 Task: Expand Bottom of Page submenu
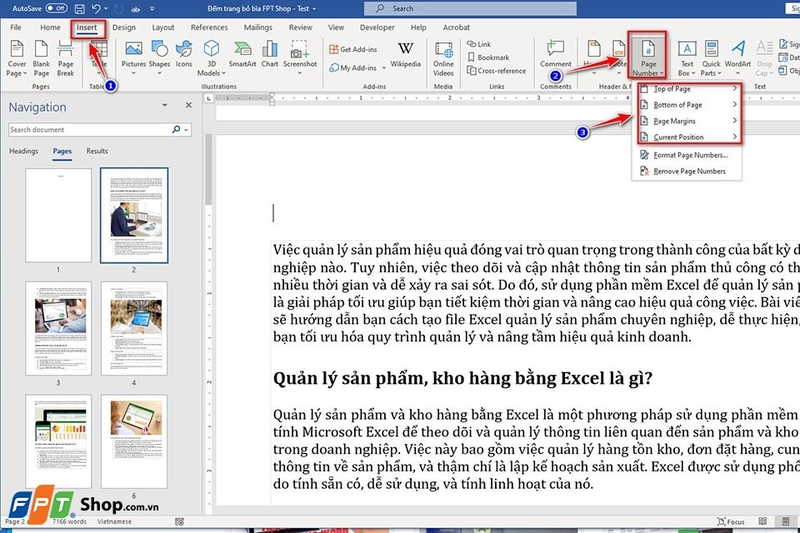pyautogui.click(x=689, y=105)
